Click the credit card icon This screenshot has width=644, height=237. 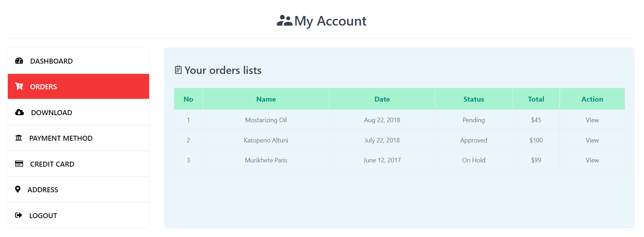(19, 164)
